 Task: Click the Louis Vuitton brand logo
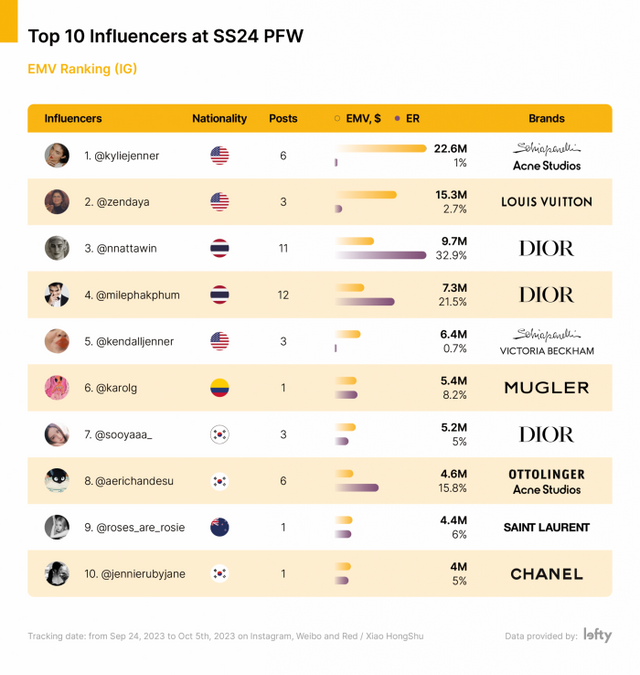coord(546,202)
